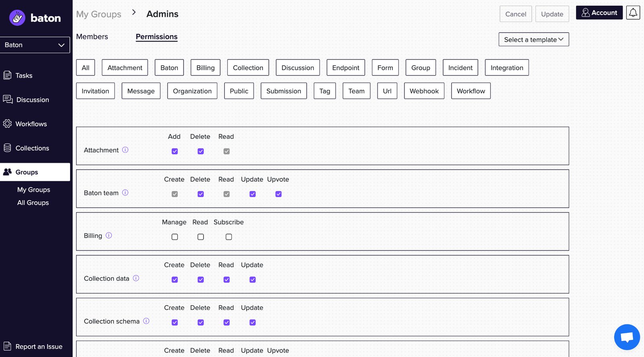Open the chat support bubble
This screenshot has height=357, width=644.
627,337
